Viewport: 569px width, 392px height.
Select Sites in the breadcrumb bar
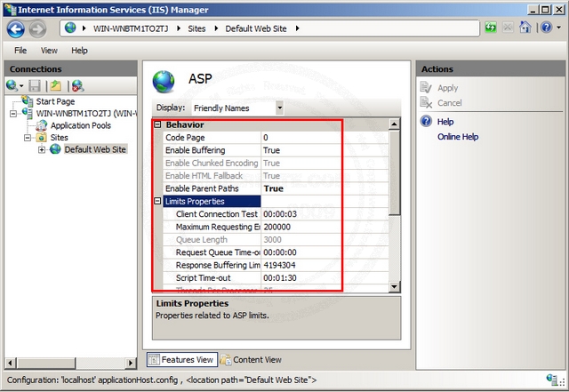196,28
